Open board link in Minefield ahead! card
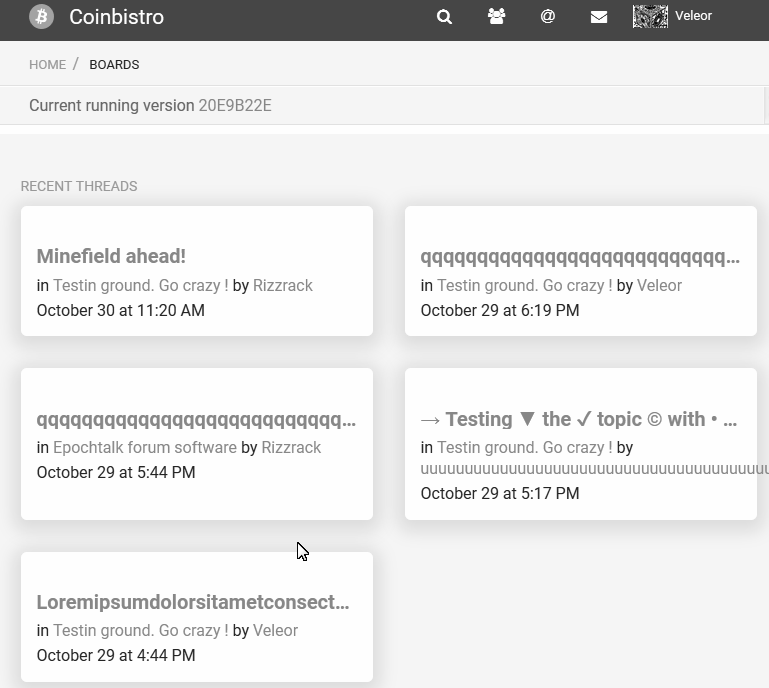 click(x=141, y=285)
